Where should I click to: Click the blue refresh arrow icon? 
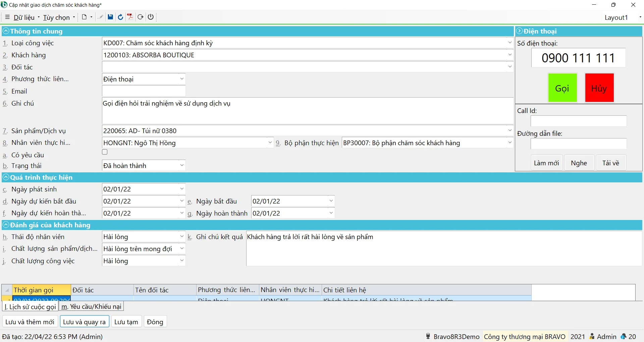pyautogui.click(x=120, y=17)
